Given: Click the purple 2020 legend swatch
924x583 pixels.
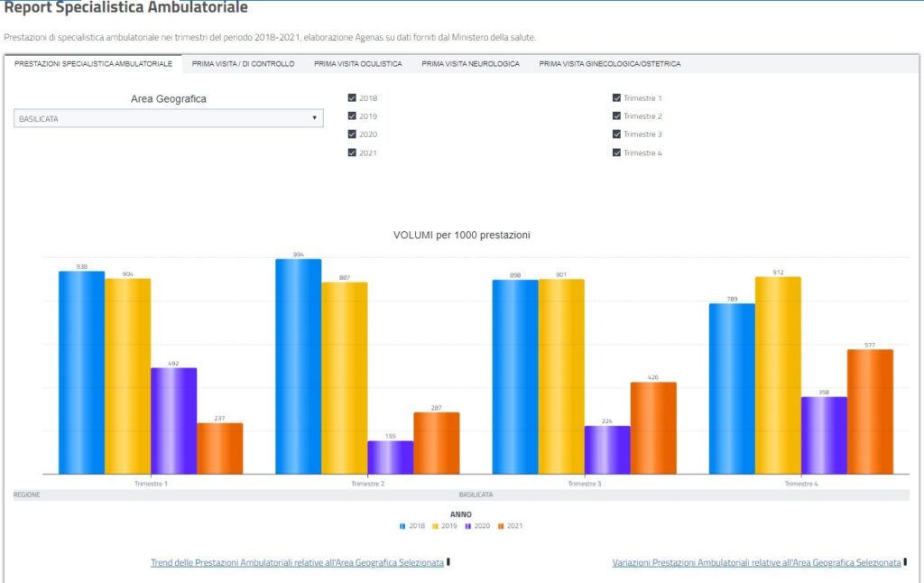Looking at the screenshot, I should click(468, 526).
